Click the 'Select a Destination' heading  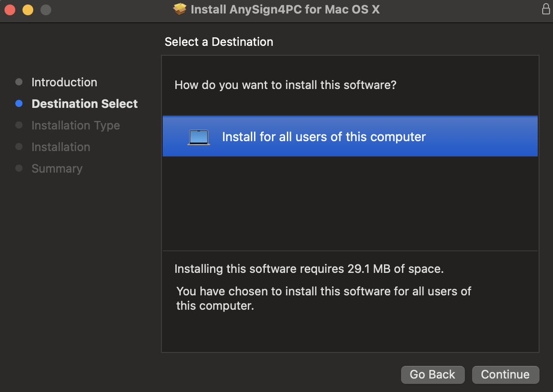[219, 42]
